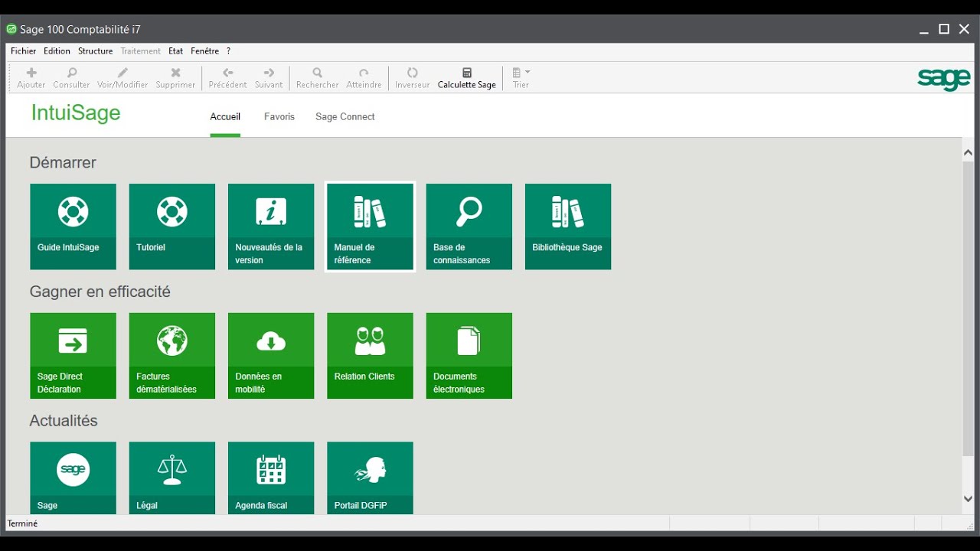This screenshot has width=980, height=551.
Task: Launch Sage Direct Déclaration tile
Action: pyautogui.click(x=73, y=355)
